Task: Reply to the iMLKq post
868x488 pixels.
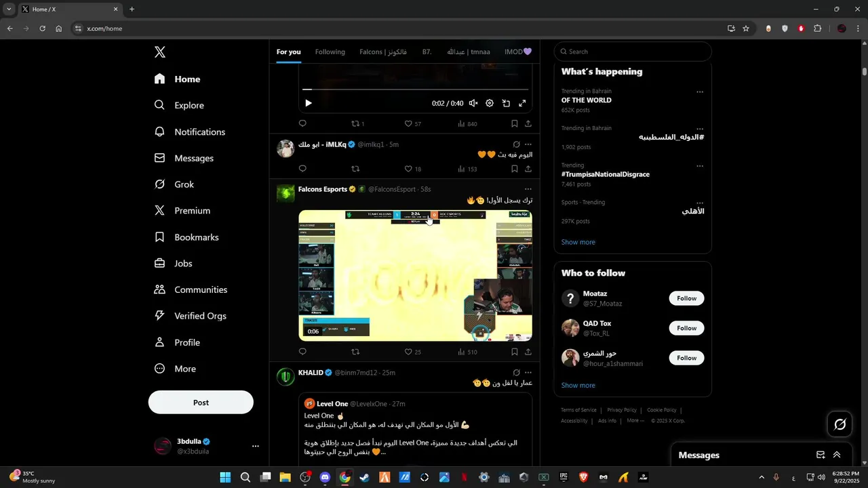Action: pos(302,169)
